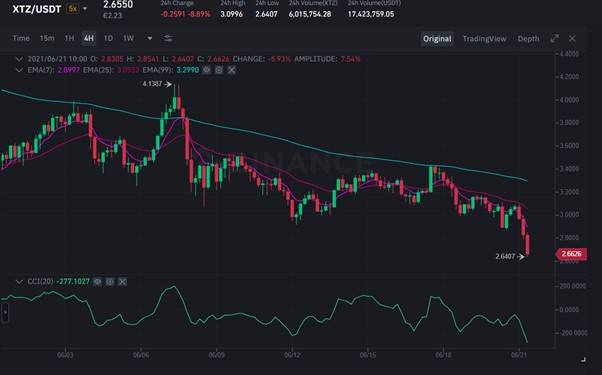
Task: Click the 24h volume 6,015,754.28 value
Action: point(310,14)
